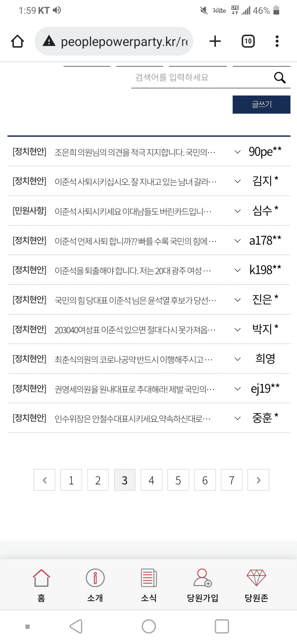
Task: Open browser three-dot overflow menu
Action: tap(277, 41)
